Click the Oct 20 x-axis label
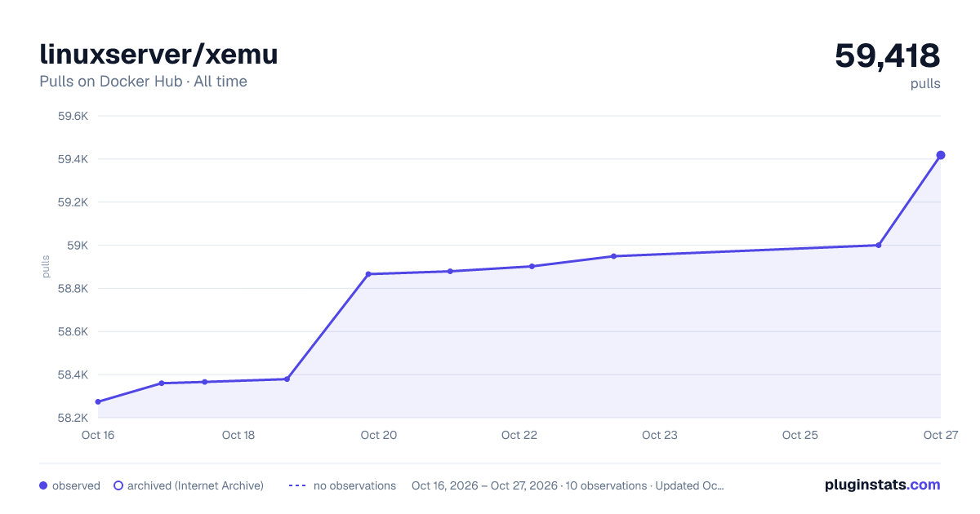Viewport: 980px width, 514px height. click(379, 435)
